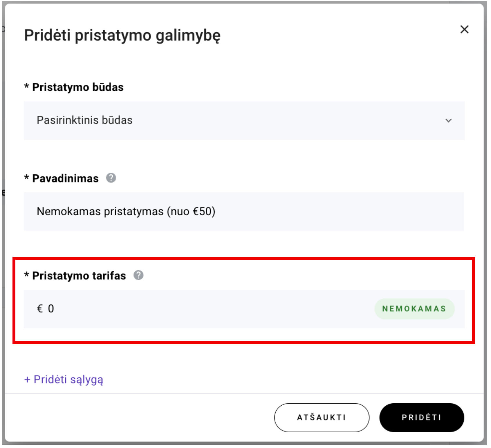Image resolution: width=491 pixels, height=448 pixels.
Task: Click the help icon beside Pristatymo tarifas
Action: (x=138, y=276)
